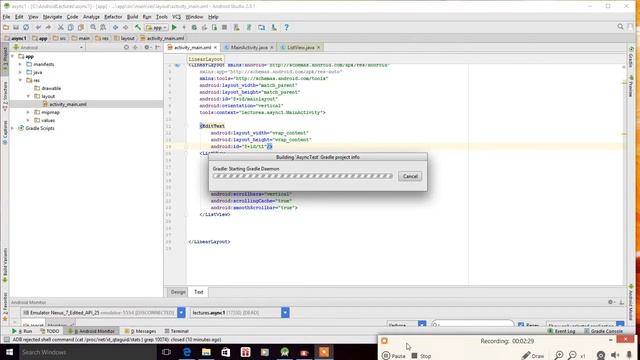This screenshot has height=360, width=640.
Task: Stop the screen recording
Action: 421,356
